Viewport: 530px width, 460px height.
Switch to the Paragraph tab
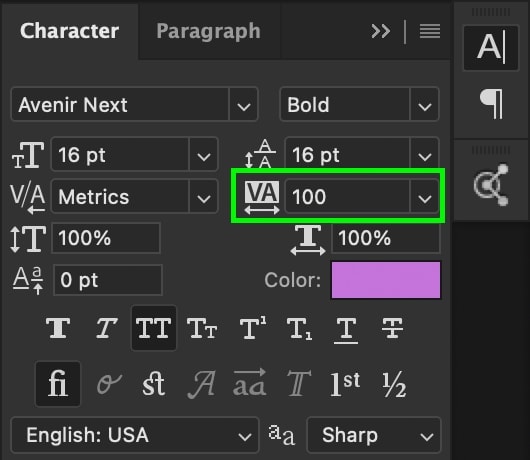(209, 31)
